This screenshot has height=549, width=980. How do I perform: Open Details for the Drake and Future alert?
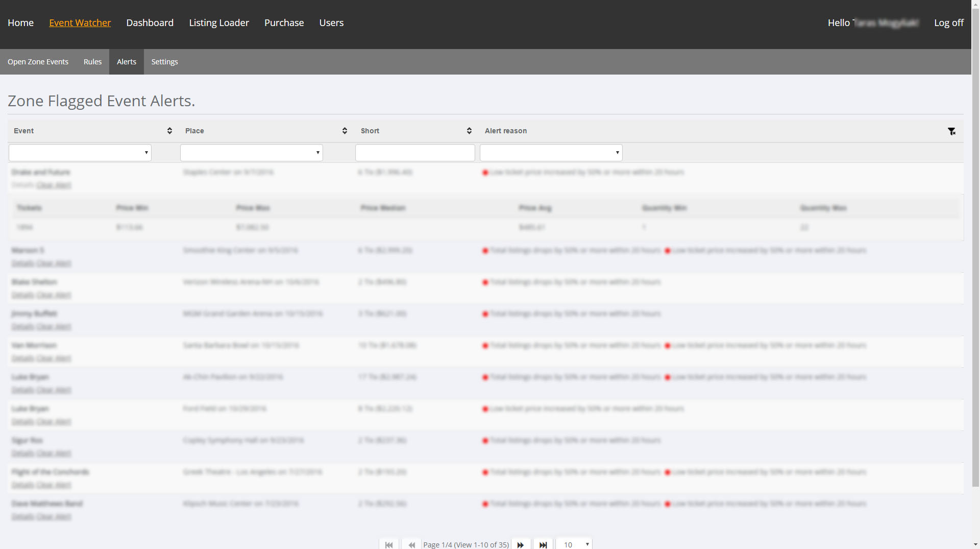(x=22, y=185)
